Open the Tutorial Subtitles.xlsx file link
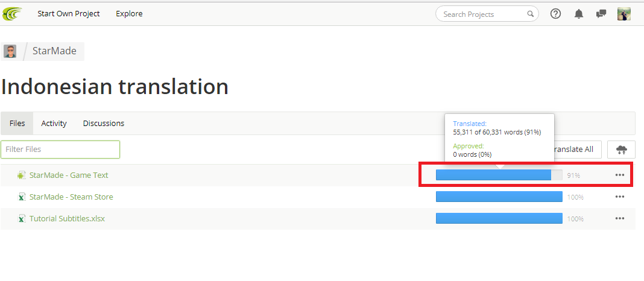This screenshot has height=281, width=644. click(x=67, y=219)
